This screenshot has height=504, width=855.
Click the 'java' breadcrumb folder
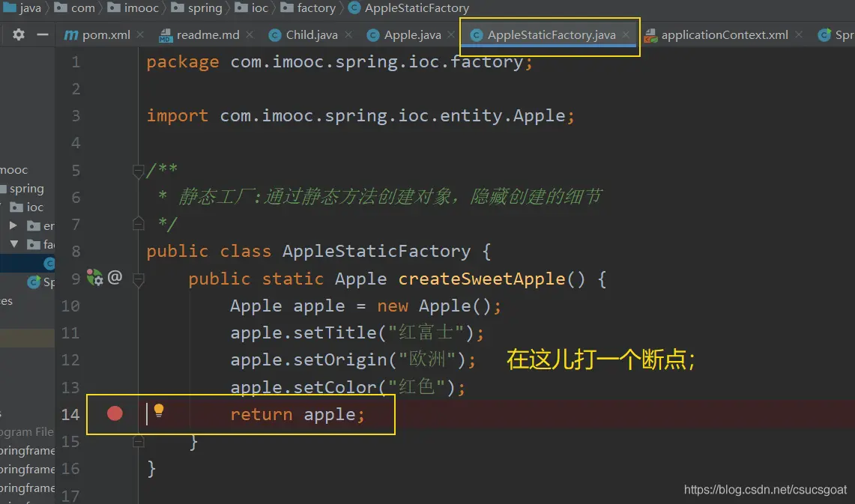[x=22, y=7]
